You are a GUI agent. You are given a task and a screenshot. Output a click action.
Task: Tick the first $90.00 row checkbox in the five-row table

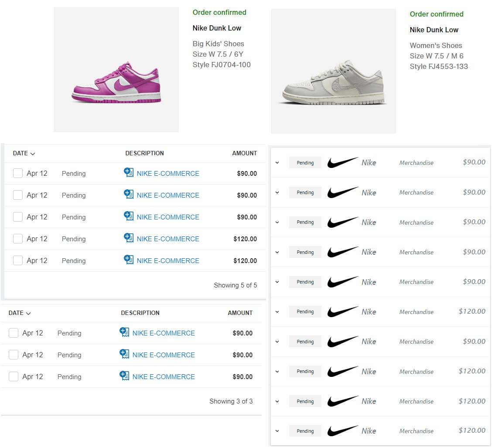coord(18,173)
